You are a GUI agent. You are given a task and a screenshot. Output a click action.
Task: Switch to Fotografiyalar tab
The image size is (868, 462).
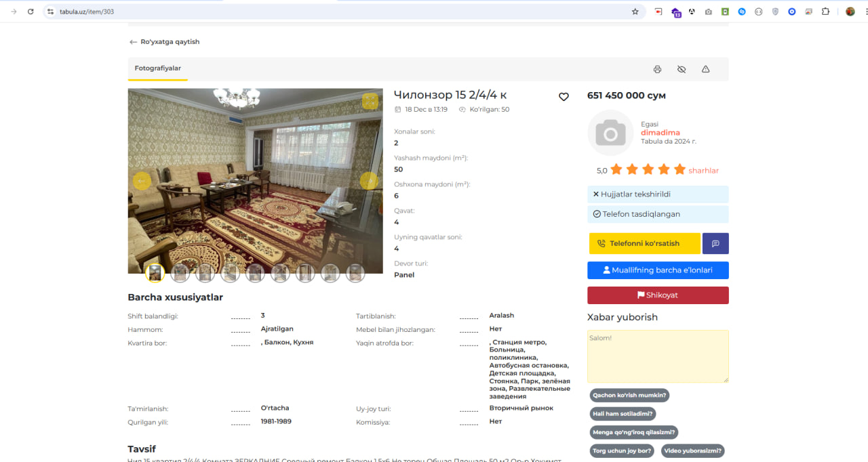click(157, 68)
